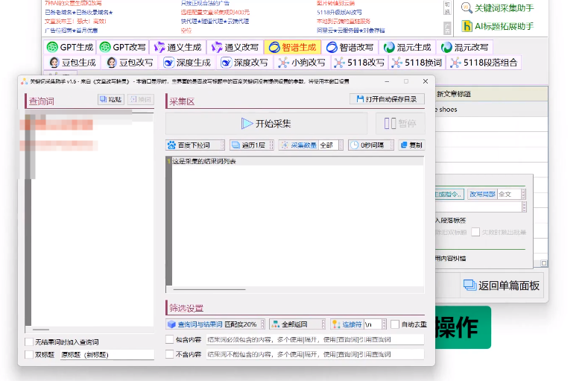Click the 5118段落组合 icon button
The width and height of the screenshot is (588, 381).
click(x=484, y=62)
